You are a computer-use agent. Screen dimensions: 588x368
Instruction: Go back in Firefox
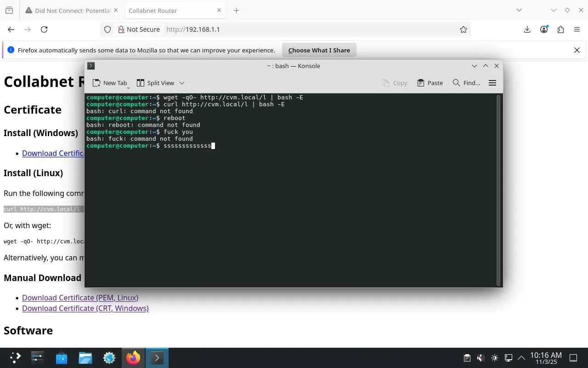(x=11, y=29)
